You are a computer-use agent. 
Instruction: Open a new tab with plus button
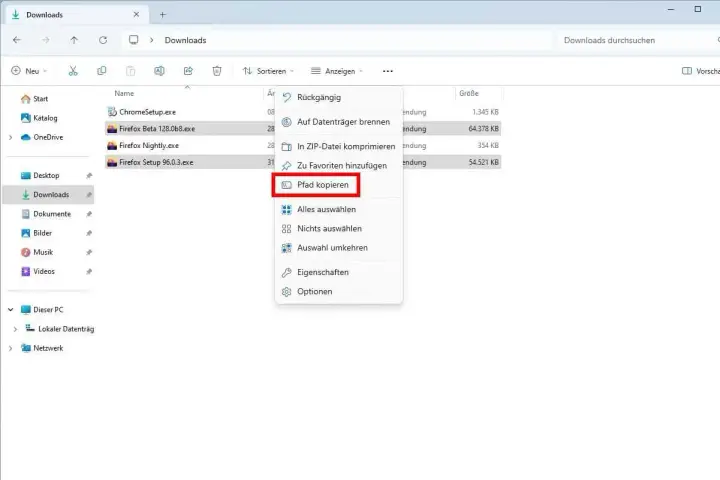[x=163, y=15]
